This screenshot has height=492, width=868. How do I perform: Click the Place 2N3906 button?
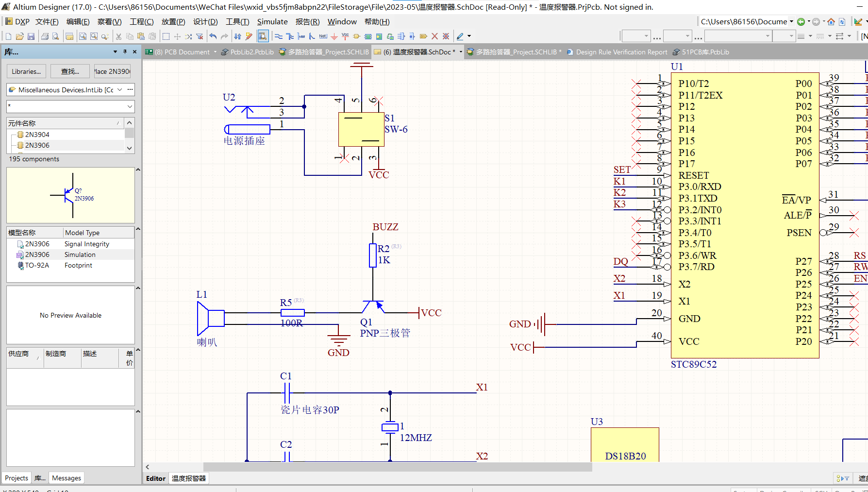tap(113, 71)
